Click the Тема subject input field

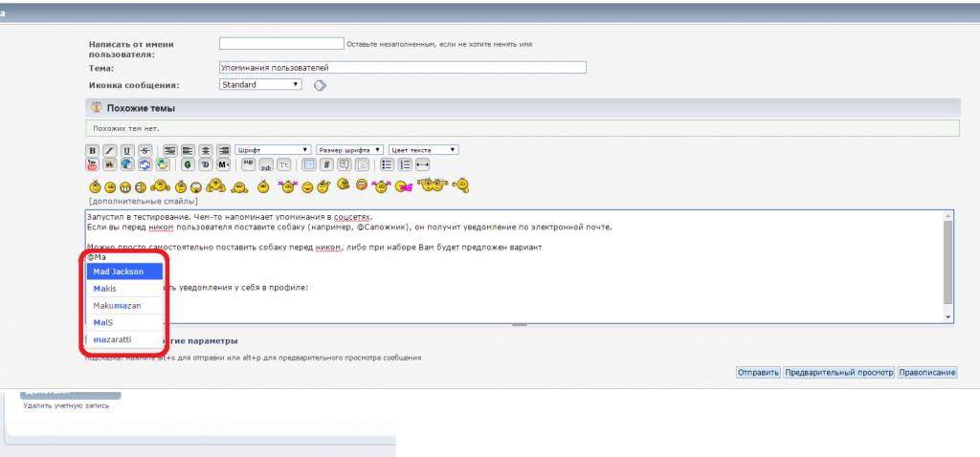pos(403,68)
